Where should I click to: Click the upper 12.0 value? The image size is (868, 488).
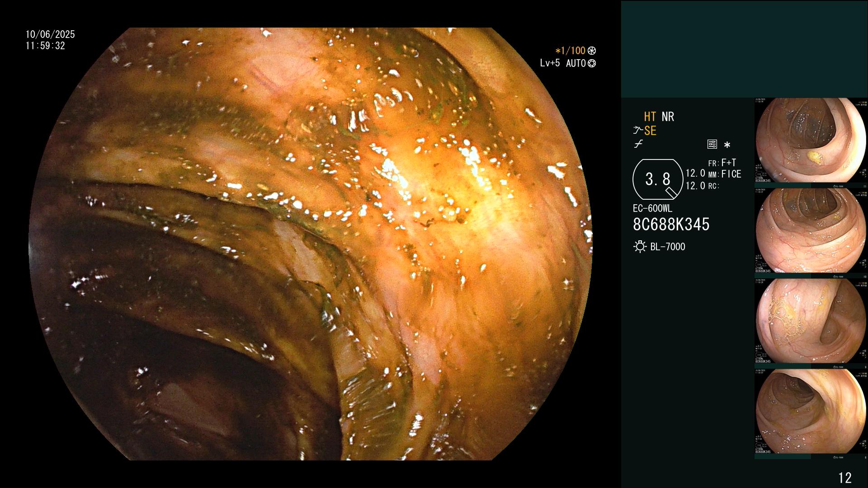pyautogui.click(x=695, y=173)
